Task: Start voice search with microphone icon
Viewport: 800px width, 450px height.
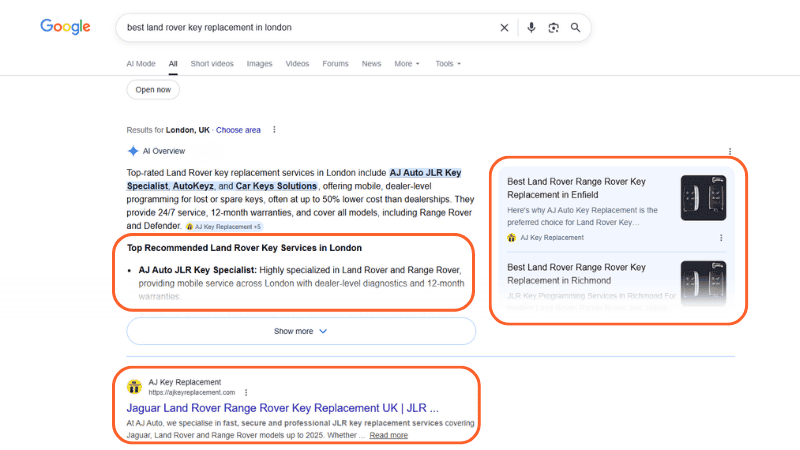Action: tap(531, 28)
